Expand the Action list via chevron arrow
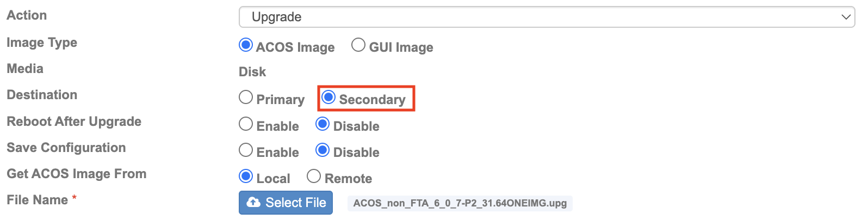The width and height of the screenshot is (868, 219). (x=846, y=17)
